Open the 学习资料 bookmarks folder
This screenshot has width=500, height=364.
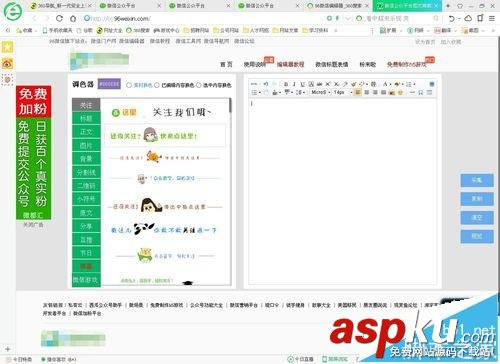[x=315, y=30]
